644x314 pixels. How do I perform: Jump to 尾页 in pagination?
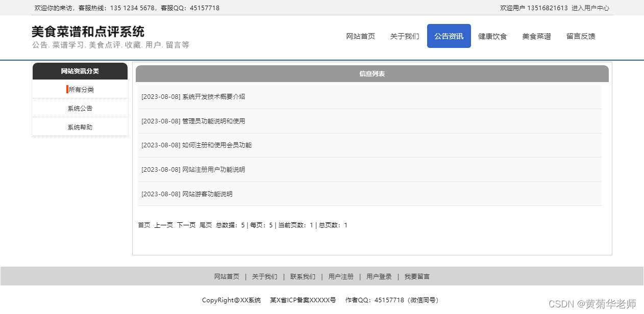(x=205, y=224)
